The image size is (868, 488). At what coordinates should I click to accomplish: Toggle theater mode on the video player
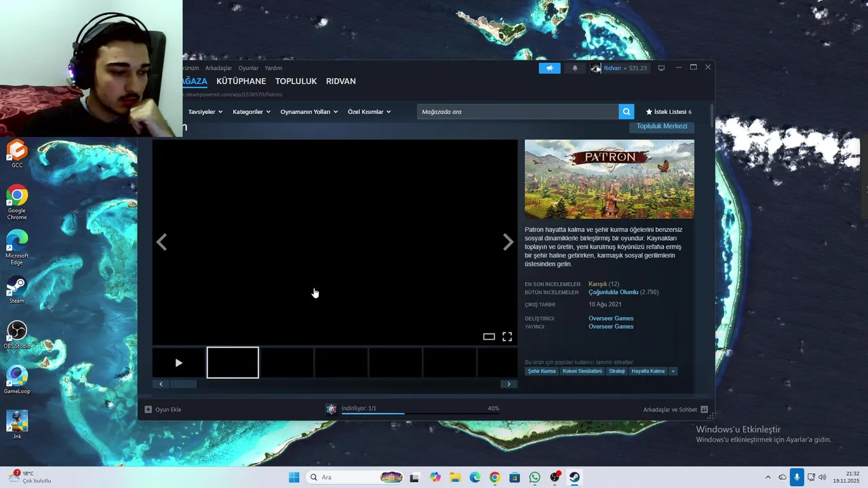tap(489, 337)
